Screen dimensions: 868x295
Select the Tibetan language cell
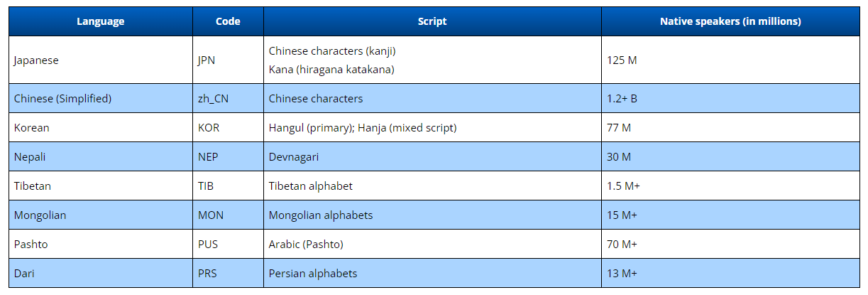point(33,186)
